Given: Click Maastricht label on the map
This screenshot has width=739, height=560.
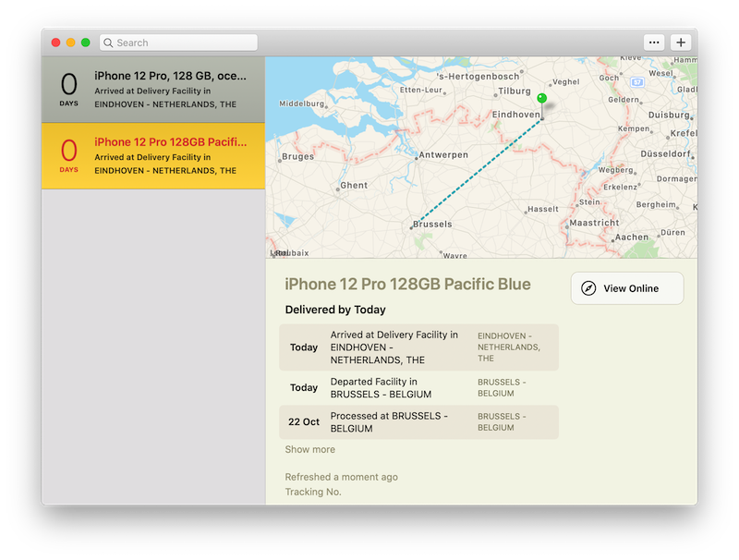Looking at the screenshot, I should pos(594,223).
